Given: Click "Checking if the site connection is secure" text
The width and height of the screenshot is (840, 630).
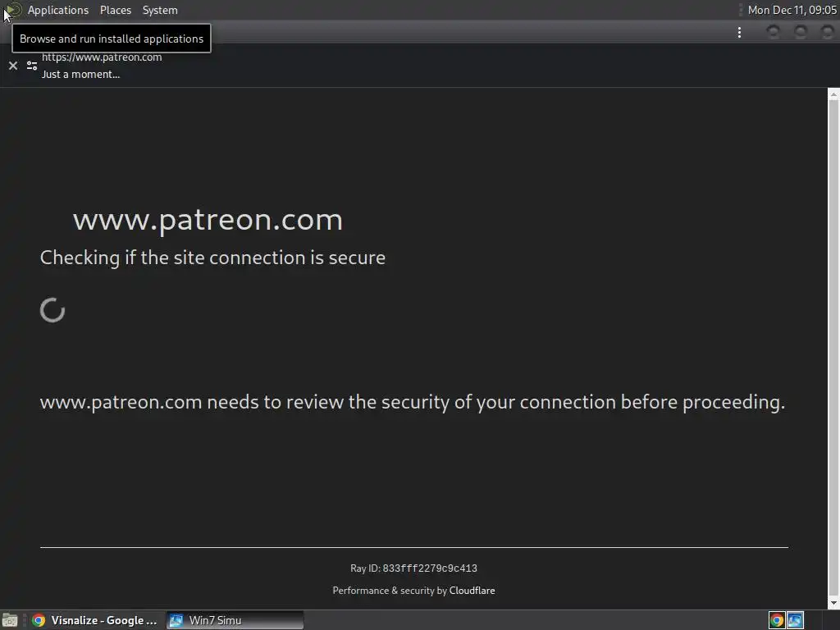Looking at the screenshot, I should pos(212,258).
